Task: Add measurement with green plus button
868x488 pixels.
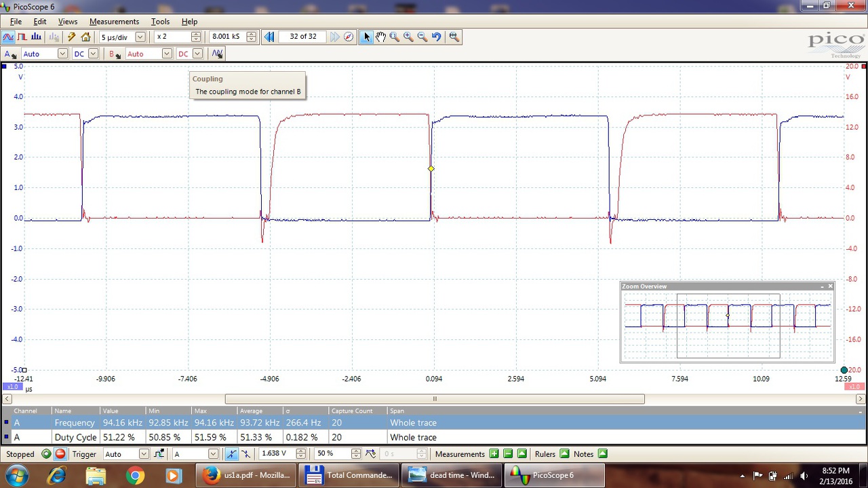Action: click(494, 454)
